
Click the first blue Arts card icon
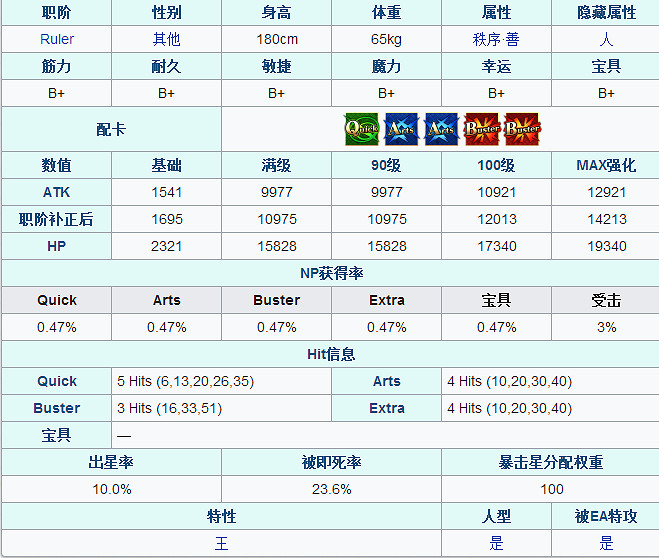401,130
